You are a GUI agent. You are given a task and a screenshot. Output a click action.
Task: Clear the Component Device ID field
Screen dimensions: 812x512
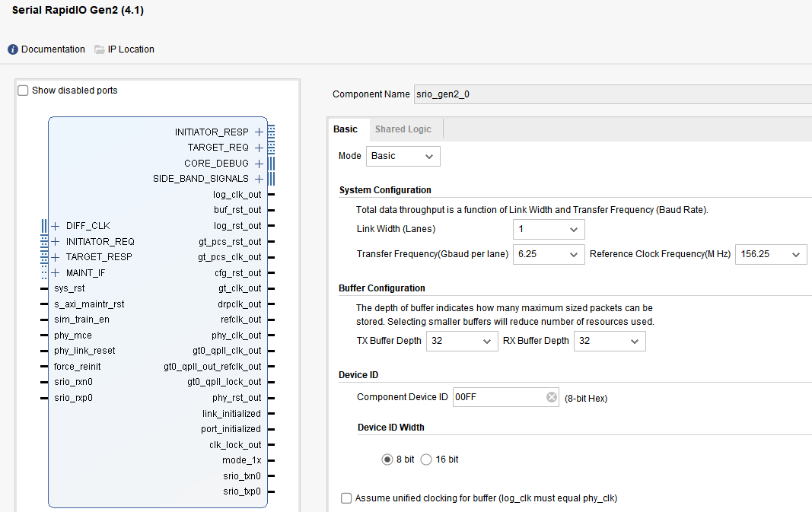click(552, 397)
